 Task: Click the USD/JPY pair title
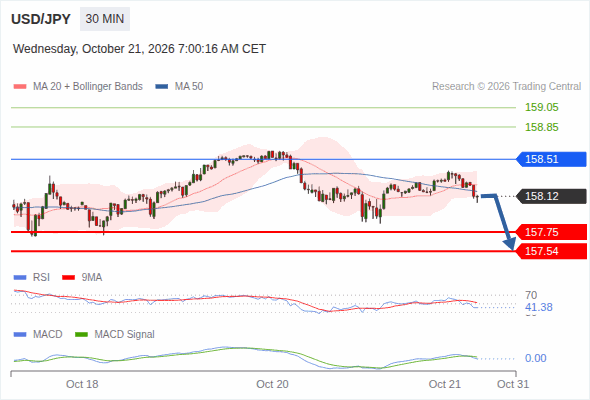tap(41, 19)
